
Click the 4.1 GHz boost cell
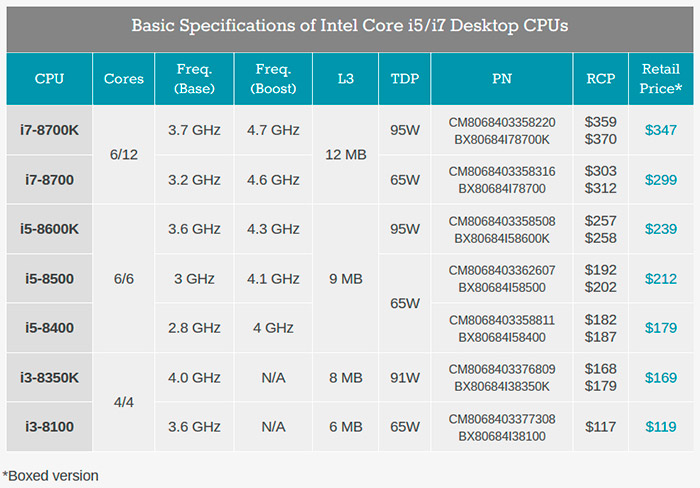(273, 279)
